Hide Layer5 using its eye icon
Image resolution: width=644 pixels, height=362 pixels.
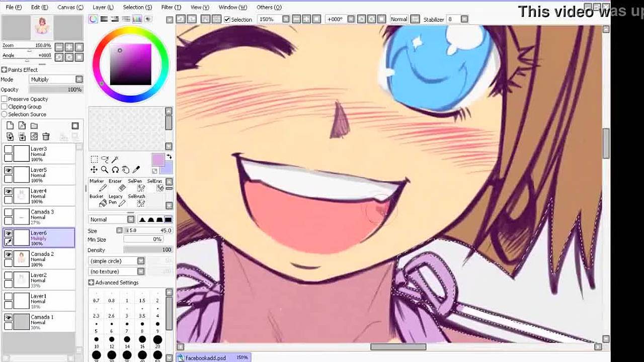(x=9, y=170)
